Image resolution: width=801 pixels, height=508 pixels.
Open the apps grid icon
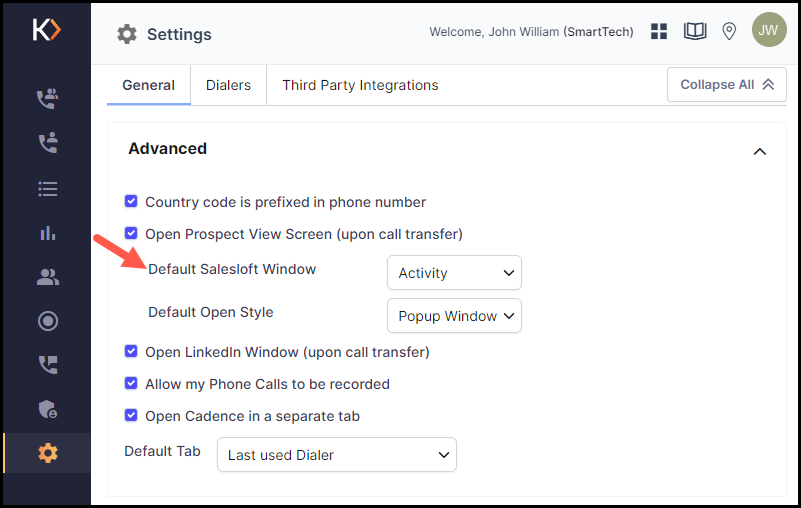point(659,31)
